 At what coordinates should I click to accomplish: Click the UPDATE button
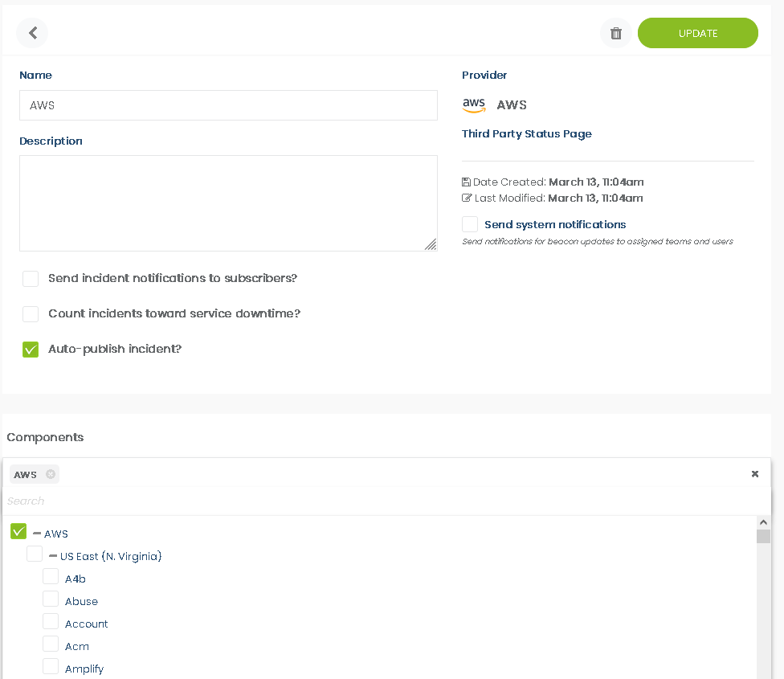pyautogui.click(x=697, y=33)
